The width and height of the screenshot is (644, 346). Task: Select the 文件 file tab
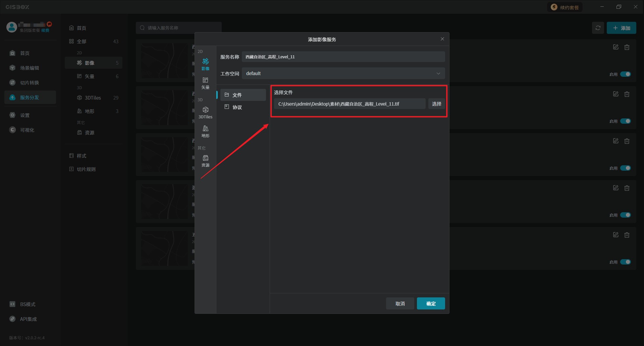pos(237,95)
